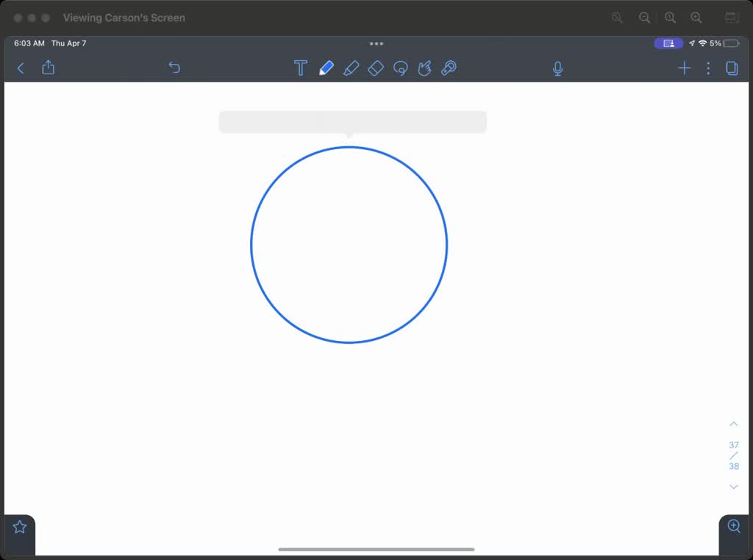Open the plus add-content menu

684,68
